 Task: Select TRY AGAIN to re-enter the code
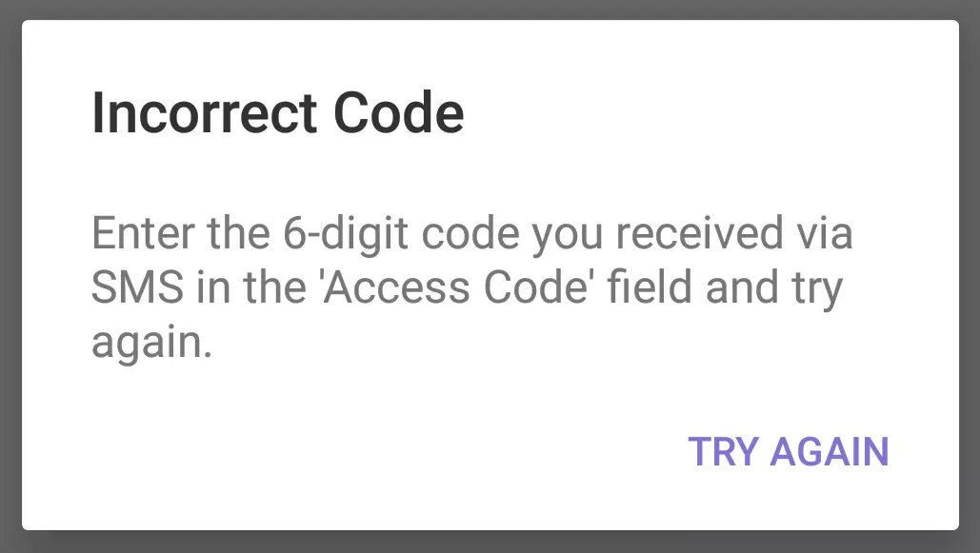[789, 452]
